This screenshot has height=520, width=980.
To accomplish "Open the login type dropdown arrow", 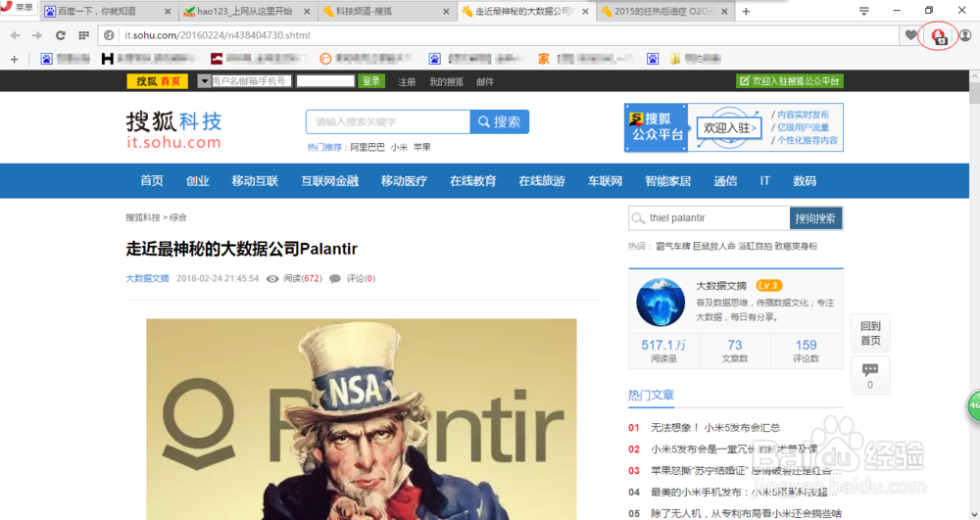I will [x=204, y=81].
